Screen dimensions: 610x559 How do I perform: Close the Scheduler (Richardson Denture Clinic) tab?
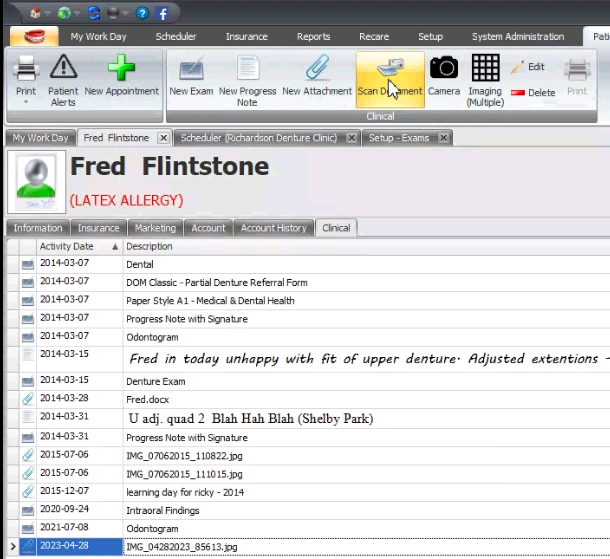point(352,138)
